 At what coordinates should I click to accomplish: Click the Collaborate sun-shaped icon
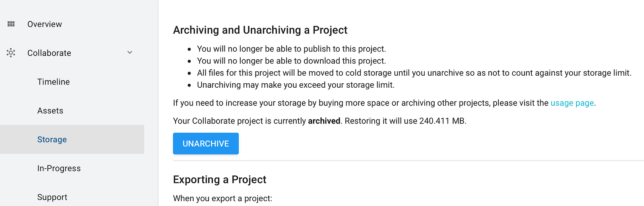[11, 53]
